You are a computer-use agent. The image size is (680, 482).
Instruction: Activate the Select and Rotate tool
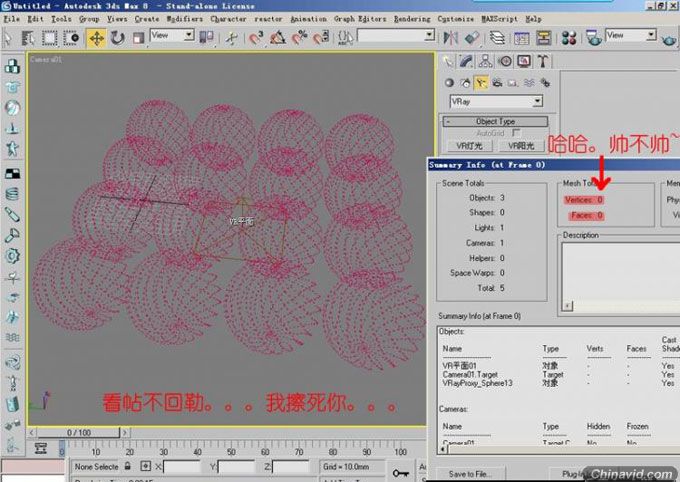click(x=118, y=38)
